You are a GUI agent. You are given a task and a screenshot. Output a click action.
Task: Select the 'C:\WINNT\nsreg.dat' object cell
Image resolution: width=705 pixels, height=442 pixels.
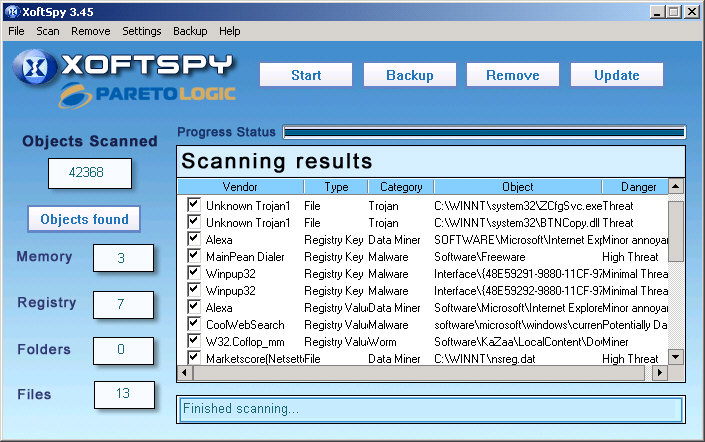(485, 359)
